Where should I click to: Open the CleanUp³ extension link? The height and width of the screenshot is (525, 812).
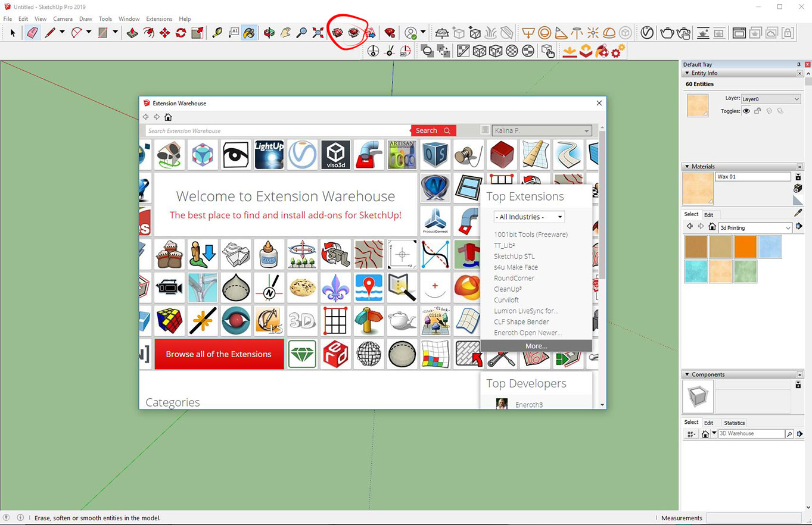point(508,289)
